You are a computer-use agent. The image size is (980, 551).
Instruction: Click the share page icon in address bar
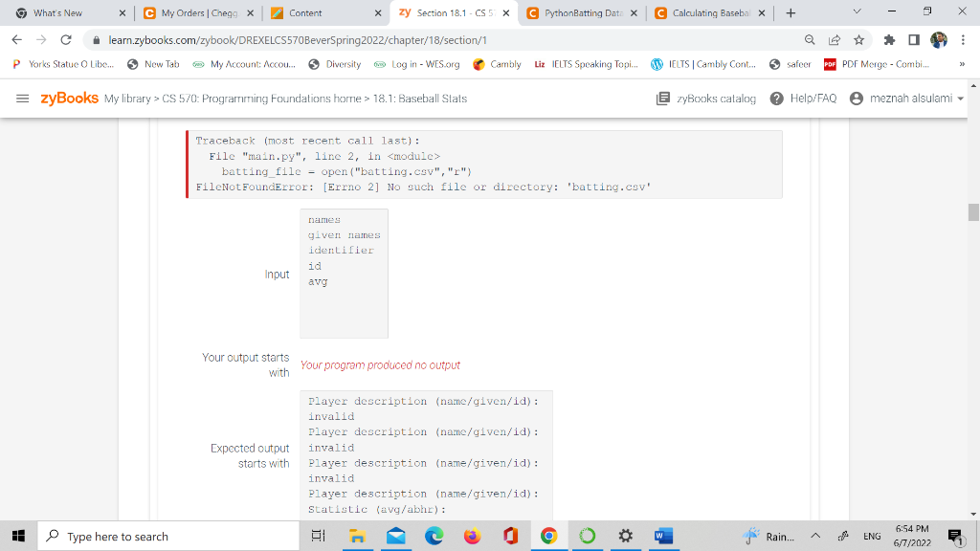click(x=835, y=40)
